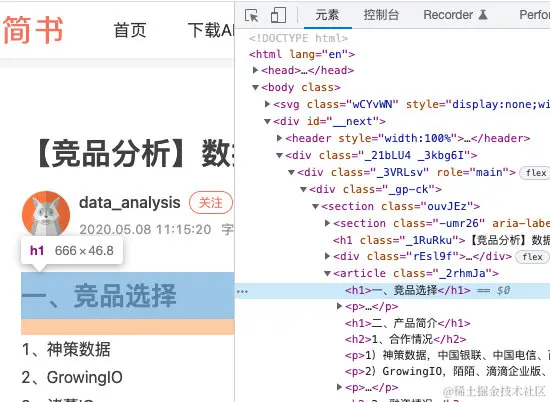550x402 pixels.
Task: Expand the last p node near the bottom
Action: point(339,387)
